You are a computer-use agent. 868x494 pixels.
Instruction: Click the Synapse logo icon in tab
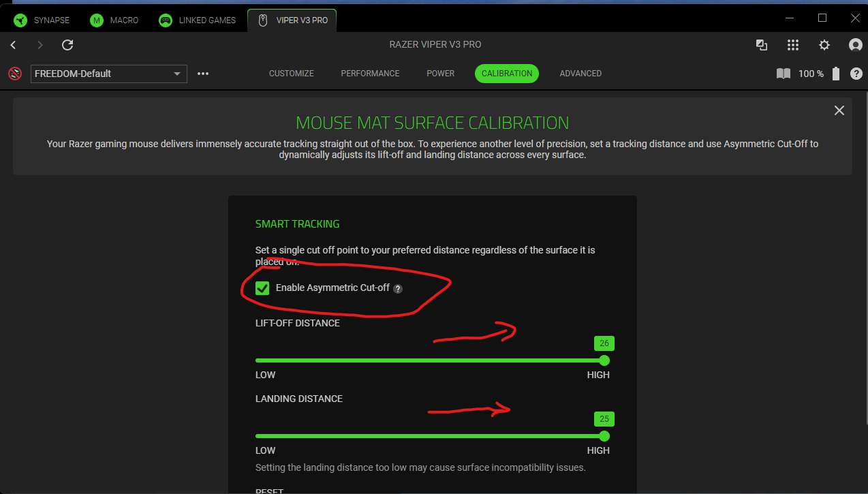(20, 20)
